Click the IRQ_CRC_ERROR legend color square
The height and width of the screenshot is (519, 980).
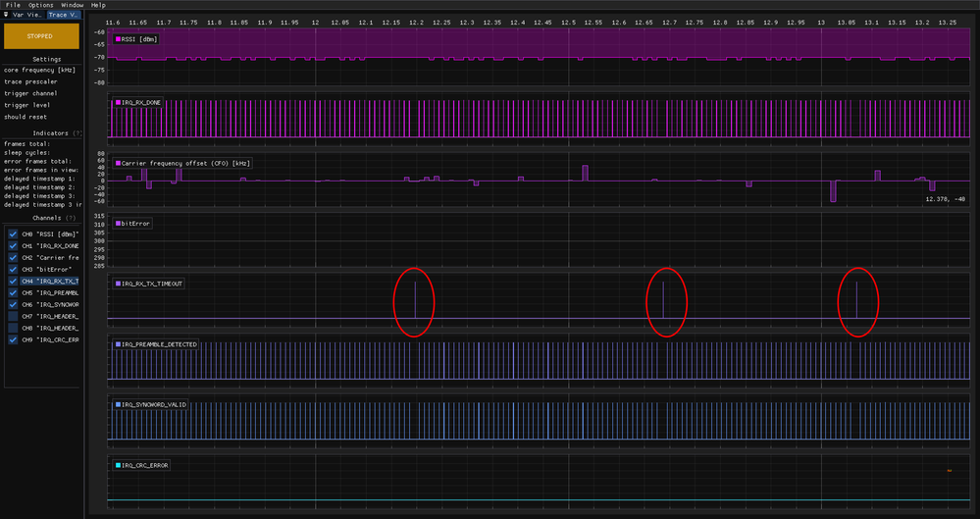118,466
